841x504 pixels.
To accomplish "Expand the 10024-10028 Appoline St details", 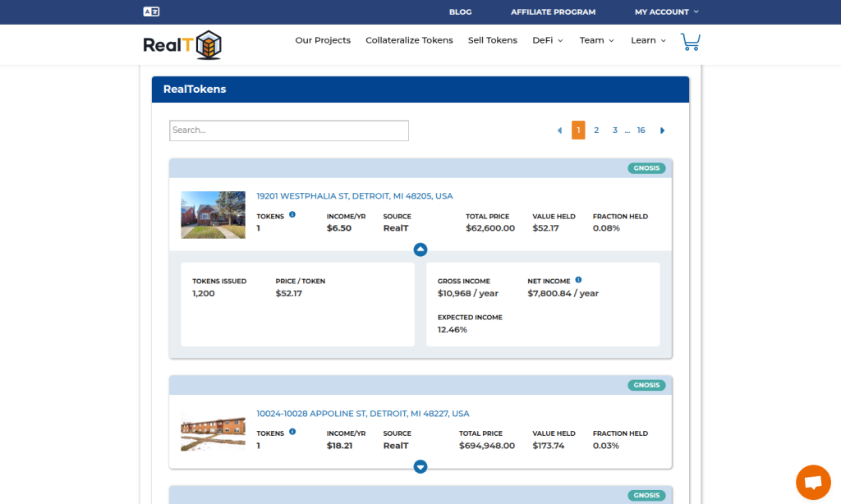I will (420, 466).
